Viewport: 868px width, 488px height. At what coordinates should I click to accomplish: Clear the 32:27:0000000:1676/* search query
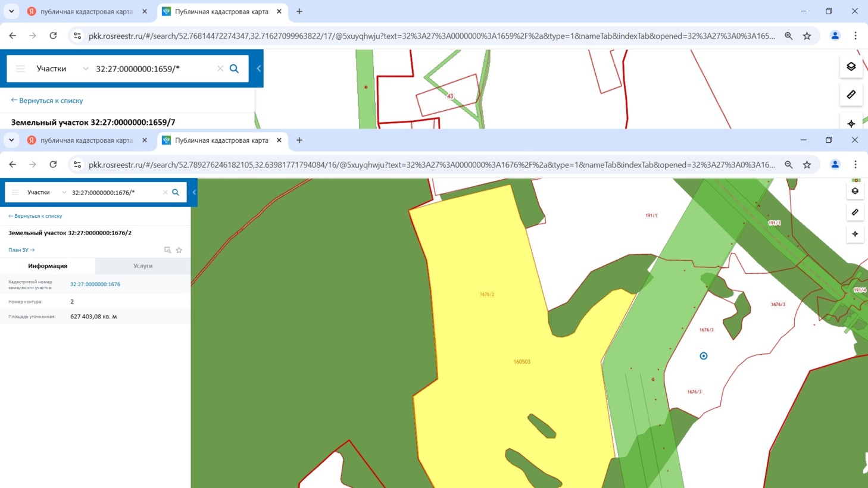tap(165, 192)
